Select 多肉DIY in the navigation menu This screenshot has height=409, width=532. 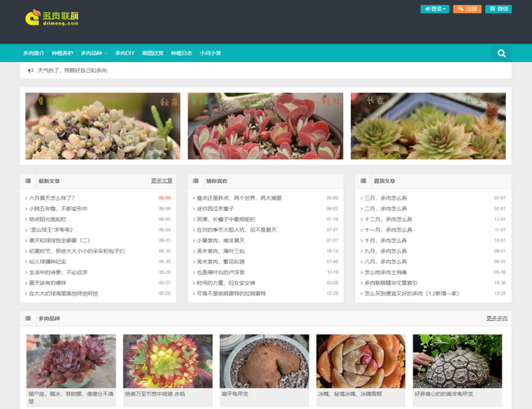coord(124,53)
